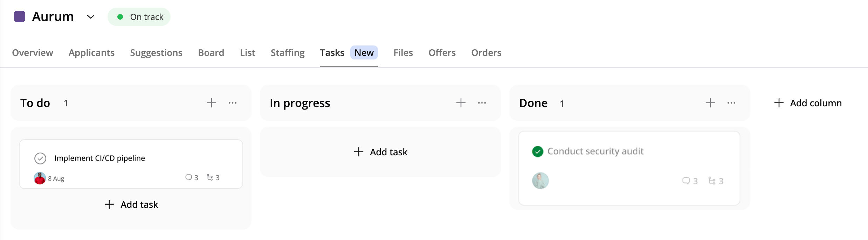Viewport: 868px width, 240px height.
Task: Click Add column button
Action: pyautogui.click(x=808, y=103)
